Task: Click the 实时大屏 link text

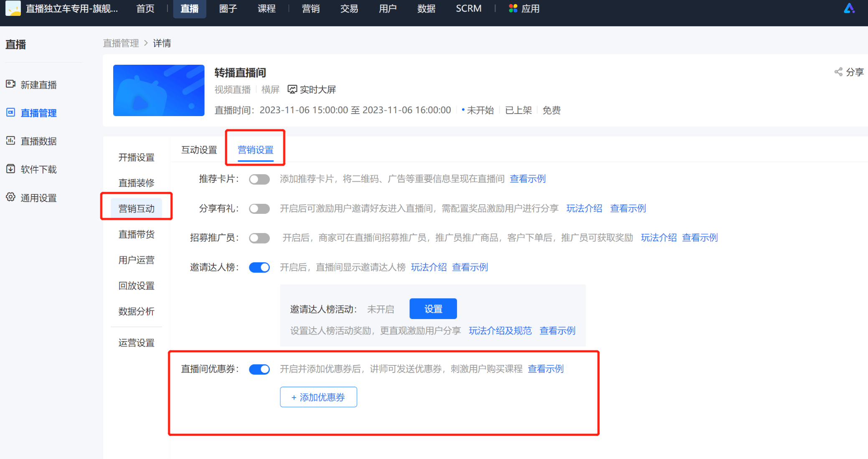Action: [x=318, y=89]
